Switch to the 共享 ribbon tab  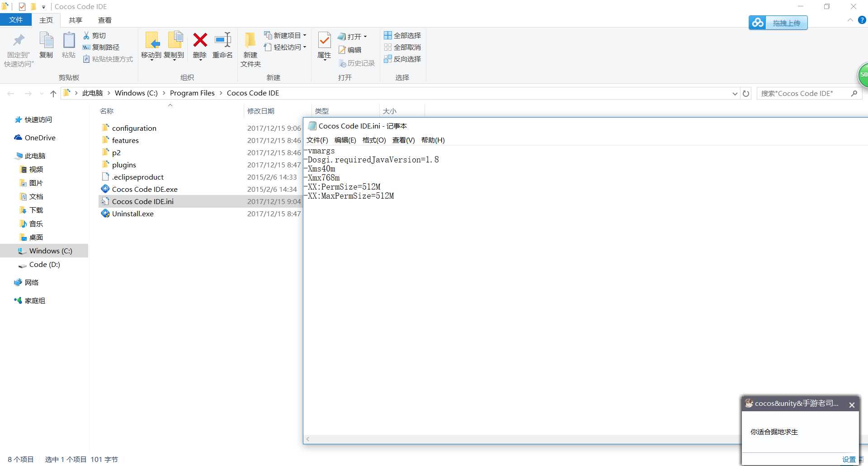click(x=75, y=20)
